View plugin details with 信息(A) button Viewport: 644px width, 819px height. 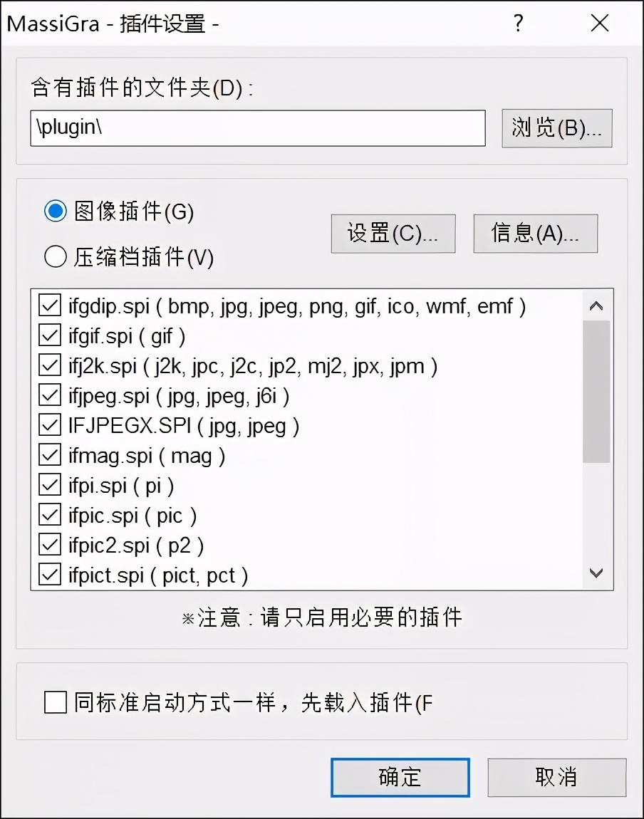click(535, 234)
